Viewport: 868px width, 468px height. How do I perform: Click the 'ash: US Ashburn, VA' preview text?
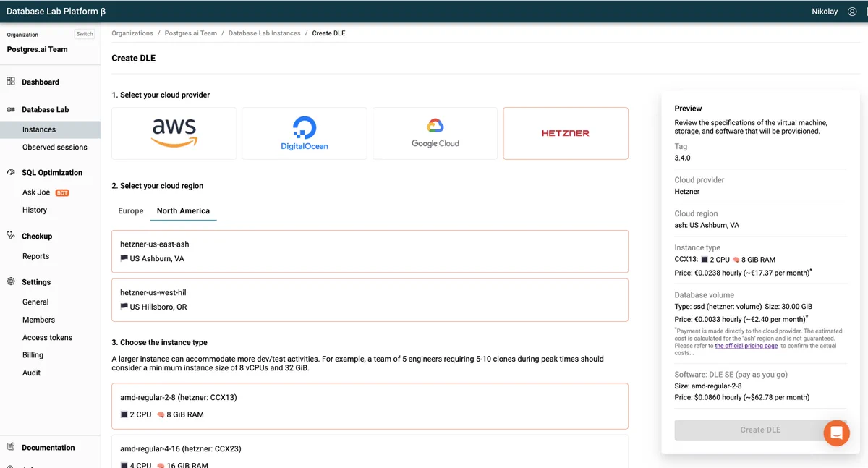pyautogui.click(x=707, y=225)
